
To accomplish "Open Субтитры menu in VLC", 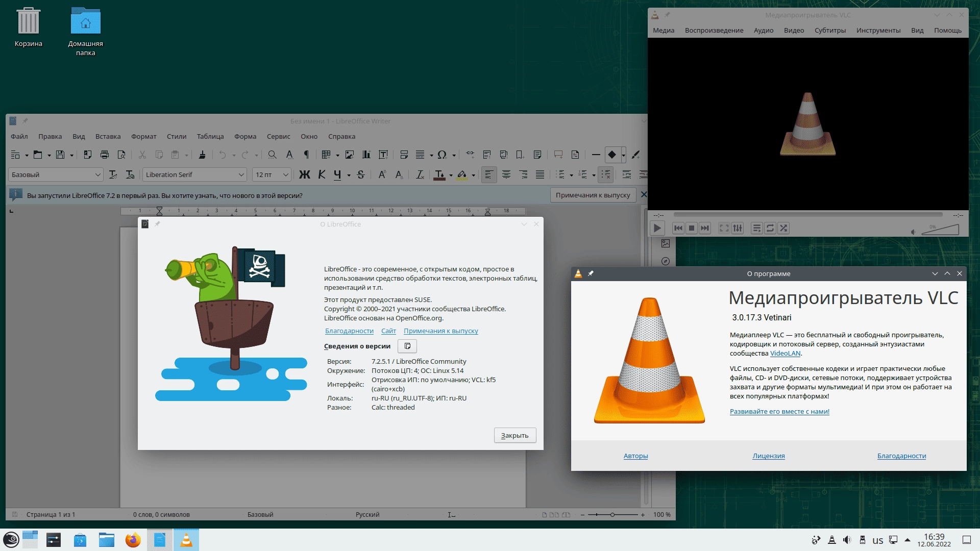I will coord(830,30).
